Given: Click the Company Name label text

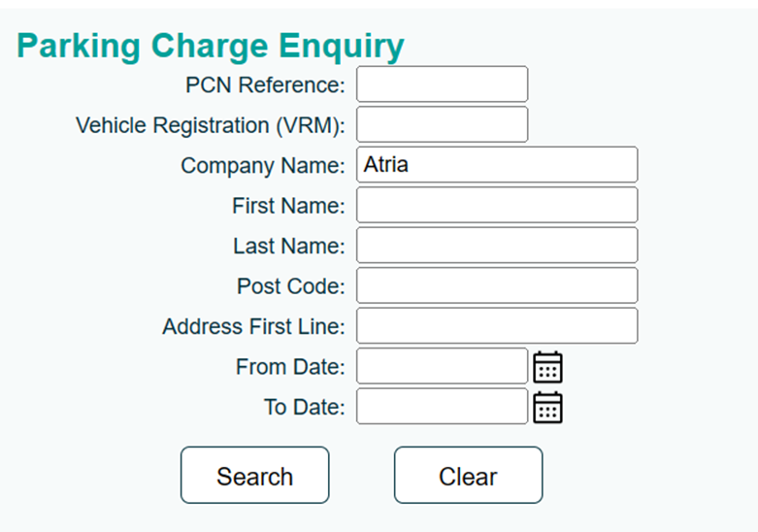Looking at the screenshot, I should tap(263, 166).
